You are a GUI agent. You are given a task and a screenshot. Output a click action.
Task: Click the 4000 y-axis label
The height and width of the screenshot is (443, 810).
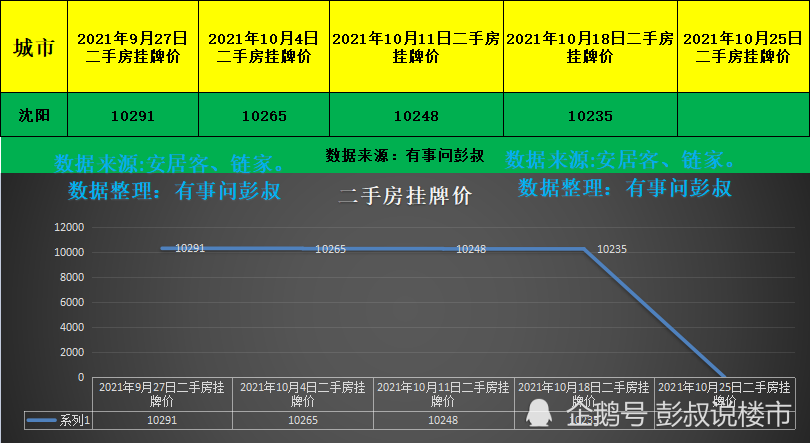(x=72, y=327)
